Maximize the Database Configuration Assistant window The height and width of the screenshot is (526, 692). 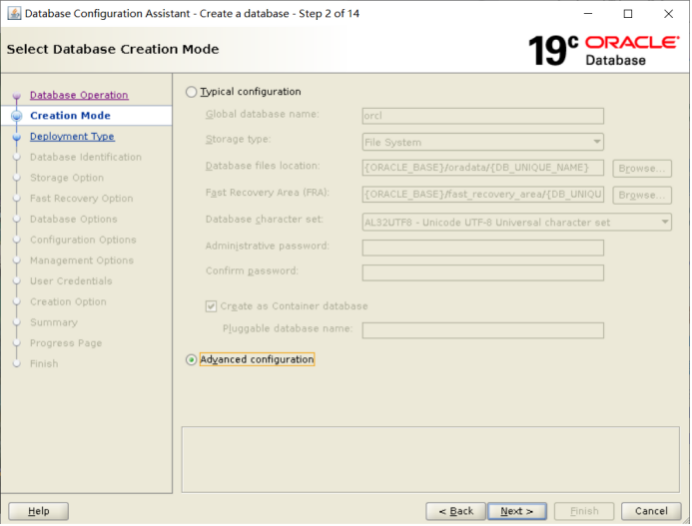628,14
